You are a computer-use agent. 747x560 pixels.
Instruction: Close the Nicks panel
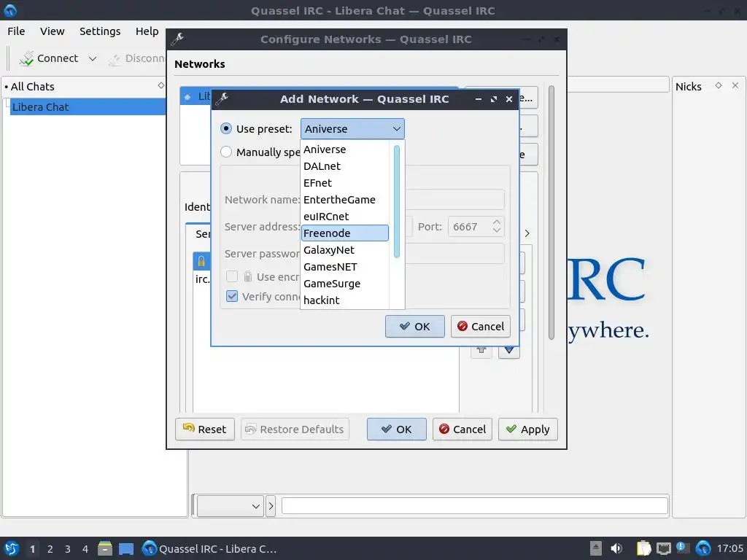735,85
